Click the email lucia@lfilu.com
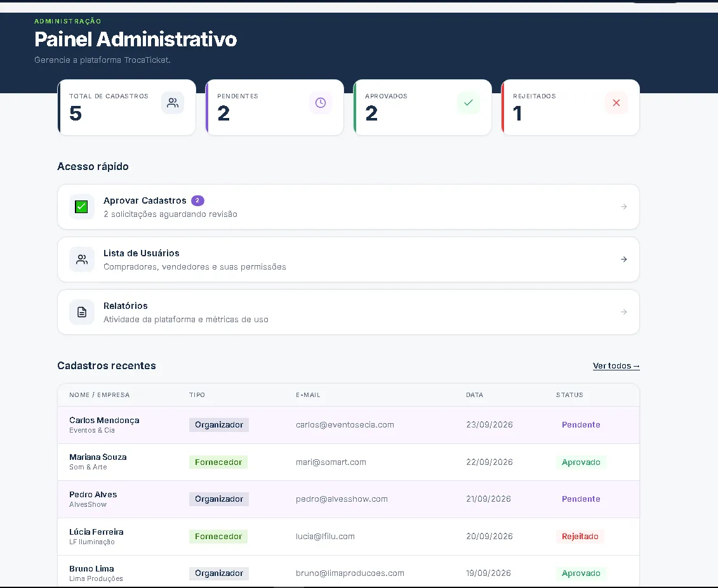Screen dimensions: 718x588 [x=325, y=536]
